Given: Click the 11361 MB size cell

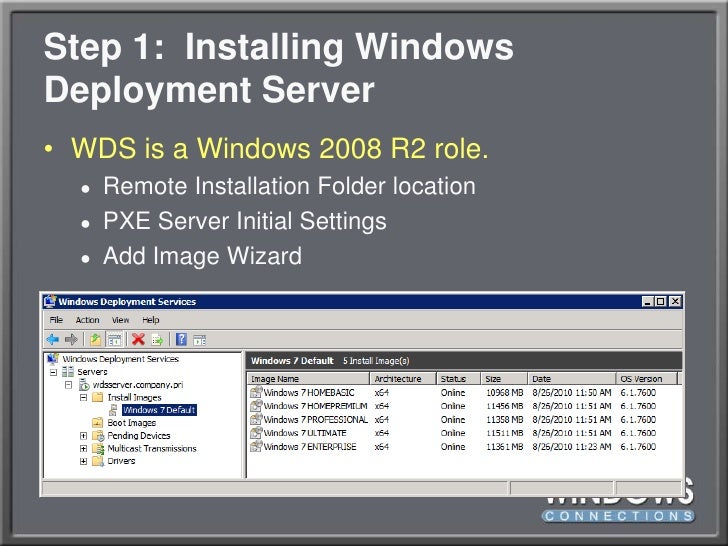Looking at the screenshot, I should click(x=505, y=447).
